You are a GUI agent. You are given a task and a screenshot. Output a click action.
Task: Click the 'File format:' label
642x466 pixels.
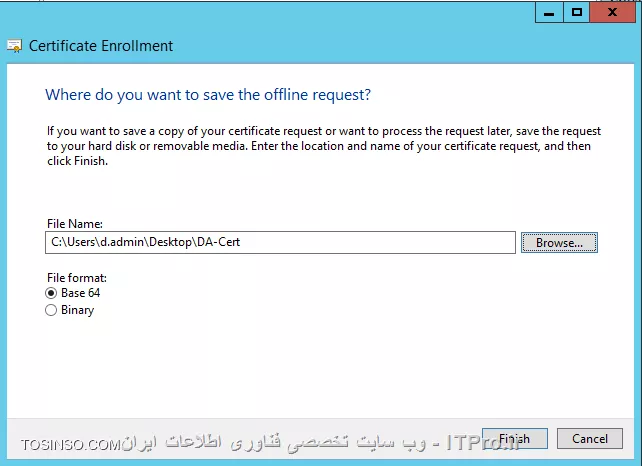77,278
